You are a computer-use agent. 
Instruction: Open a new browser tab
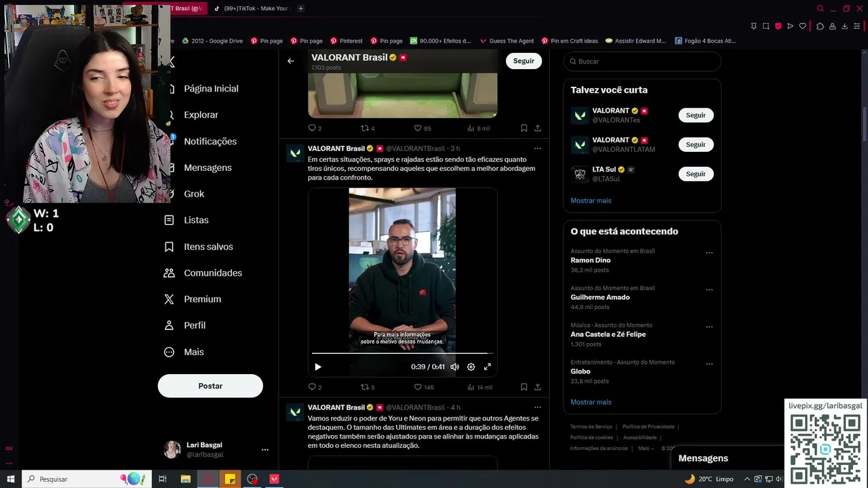point(300,8)
